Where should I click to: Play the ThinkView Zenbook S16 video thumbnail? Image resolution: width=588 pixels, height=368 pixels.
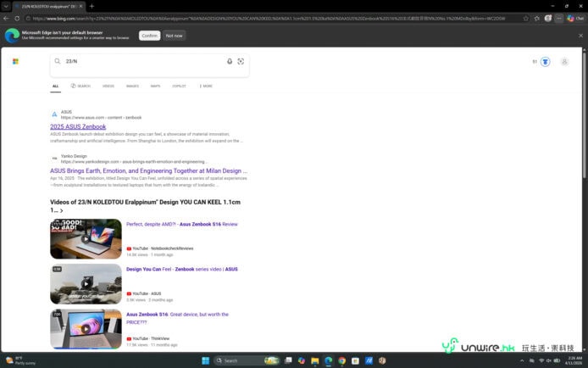[x=86, y=329]
